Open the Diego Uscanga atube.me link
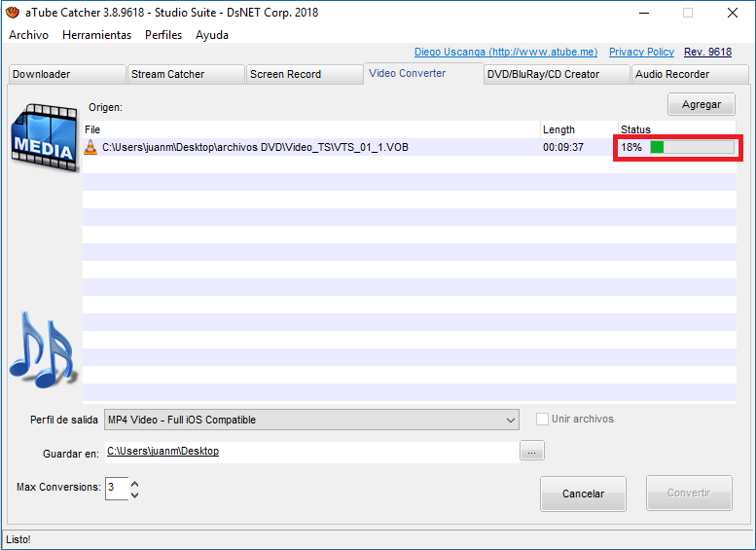Image resolution: width=756 pixels, height=550 pixels. pos(506,52)
